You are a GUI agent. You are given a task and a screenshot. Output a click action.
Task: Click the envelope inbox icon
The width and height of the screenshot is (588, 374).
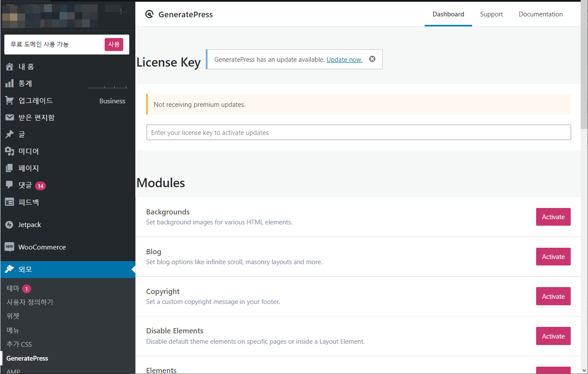(x=10, y=118)
